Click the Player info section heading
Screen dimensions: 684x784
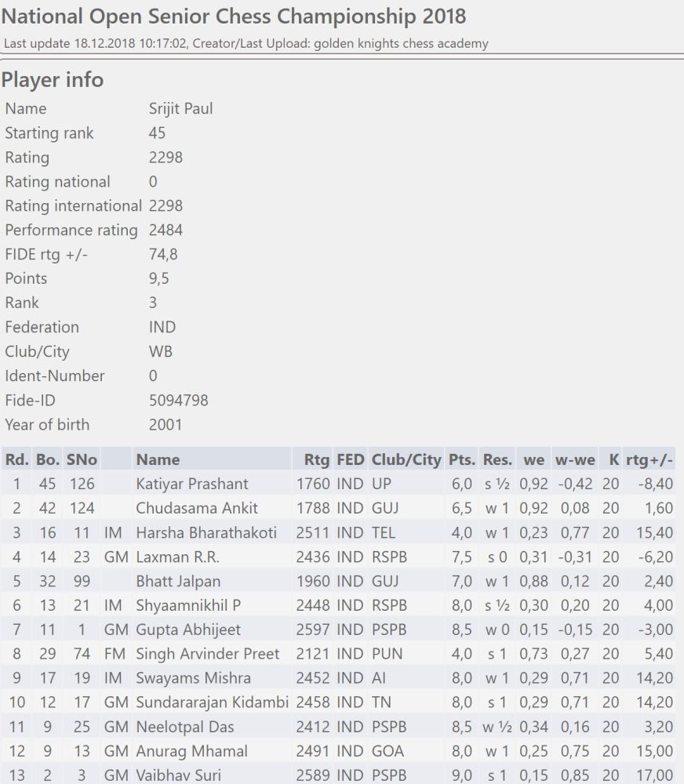[53, 80]
